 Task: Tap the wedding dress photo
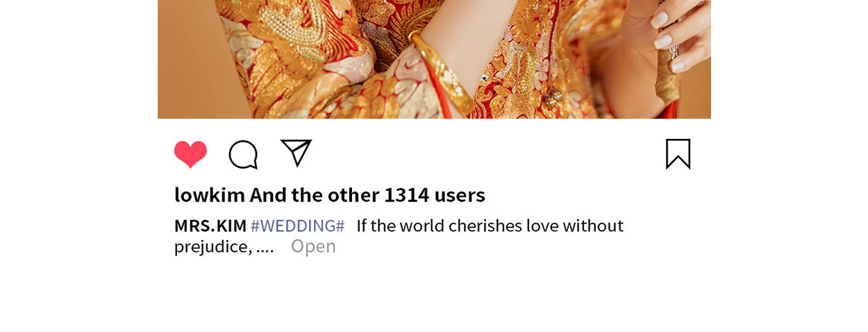pyautogui.click(x=434, y=59)
